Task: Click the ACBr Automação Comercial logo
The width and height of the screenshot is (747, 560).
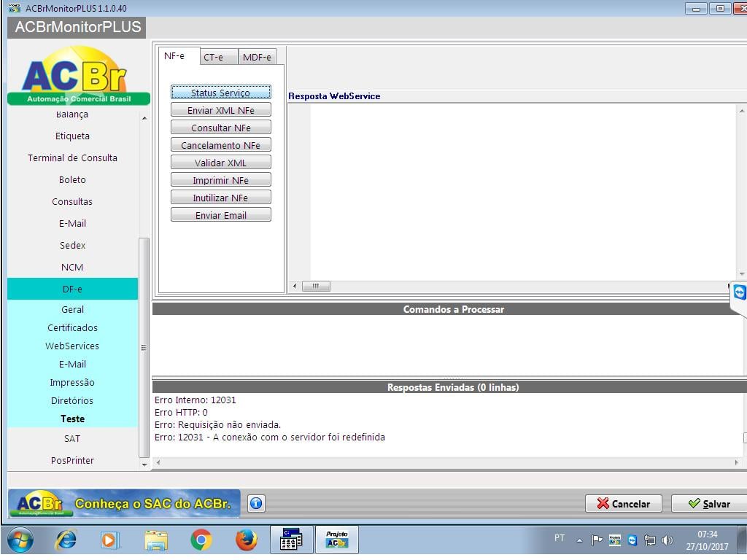Action: pos(78,75)
